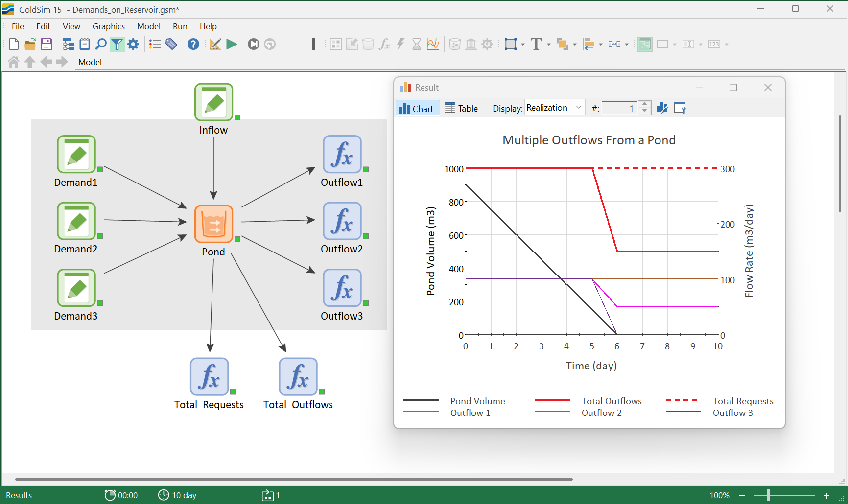Open the notepad clipboard toolbar icon
The image size is (848, 504).
pyautogui.click(x=85, y=44)
